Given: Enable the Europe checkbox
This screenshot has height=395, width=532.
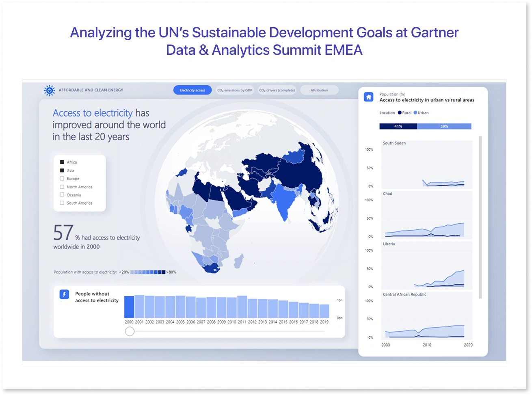Looking at the screenshot, I should [x=62, y=179].
